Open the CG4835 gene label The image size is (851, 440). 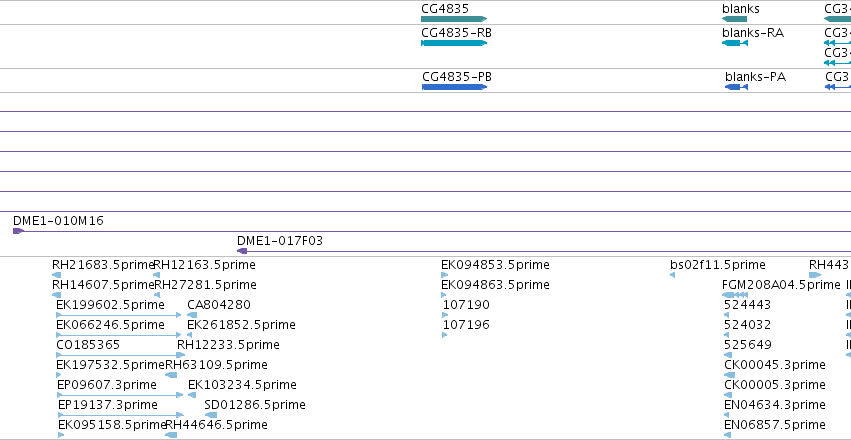point(444,9)
